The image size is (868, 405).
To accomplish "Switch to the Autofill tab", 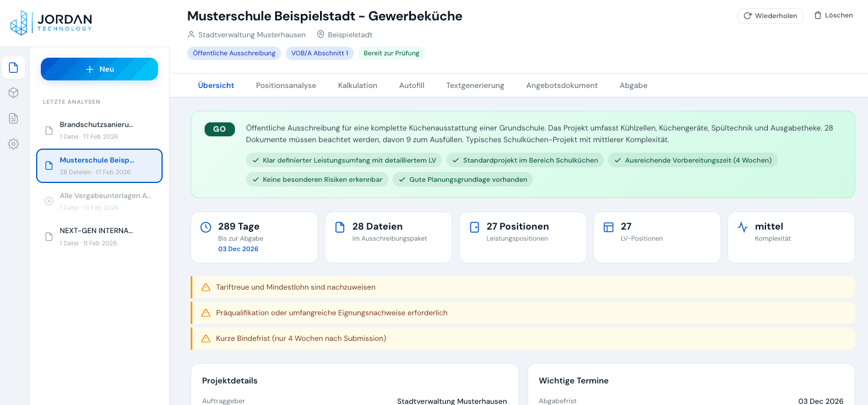I will tap(412, 85).
